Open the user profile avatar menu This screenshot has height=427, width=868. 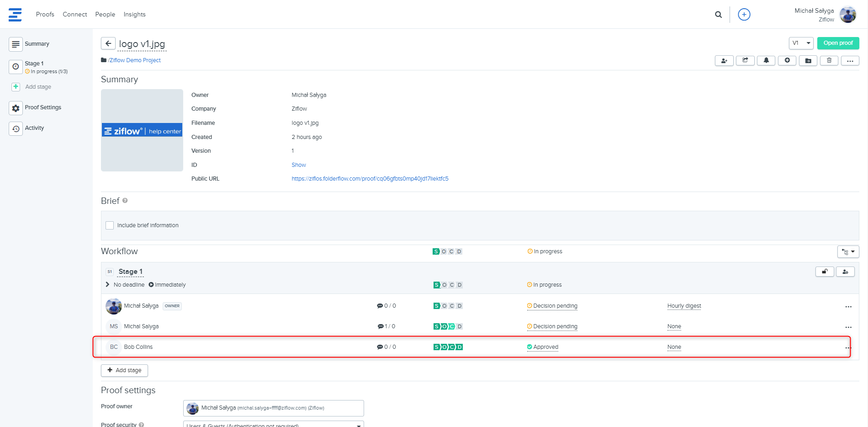tap(848, 15)
